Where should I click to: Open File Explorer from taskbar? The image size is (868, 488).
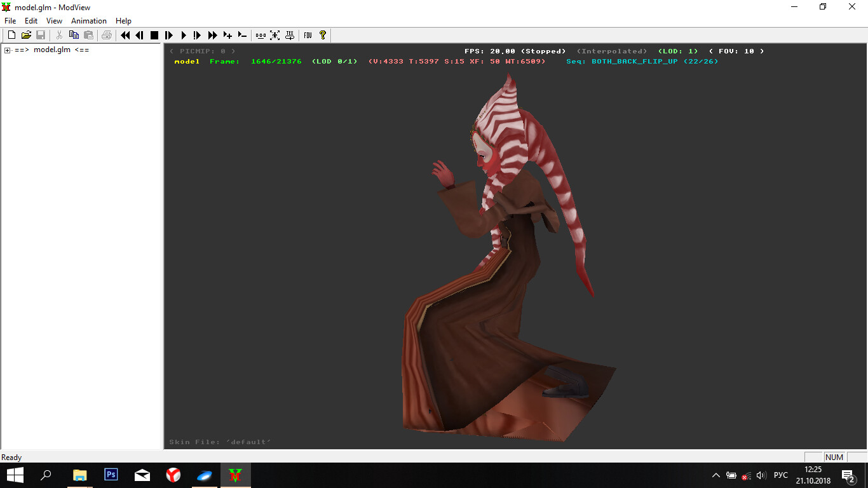pos(79,475)
